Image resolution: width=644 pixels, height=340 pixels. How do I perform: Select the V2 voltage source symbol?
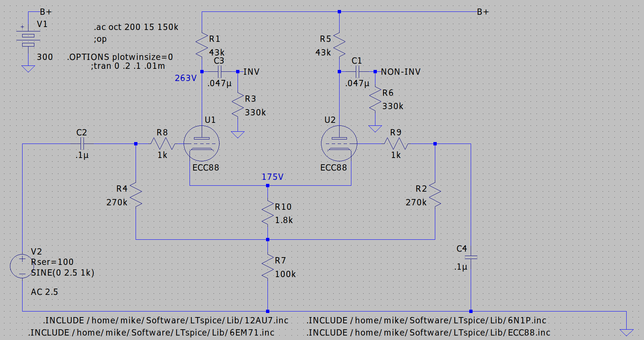(x=22, y=266)
